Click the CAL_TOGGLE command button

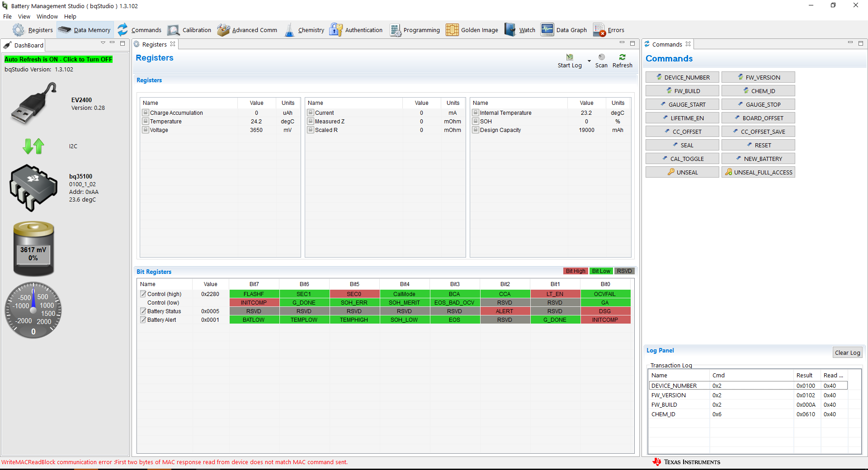[x=682, y=159]
